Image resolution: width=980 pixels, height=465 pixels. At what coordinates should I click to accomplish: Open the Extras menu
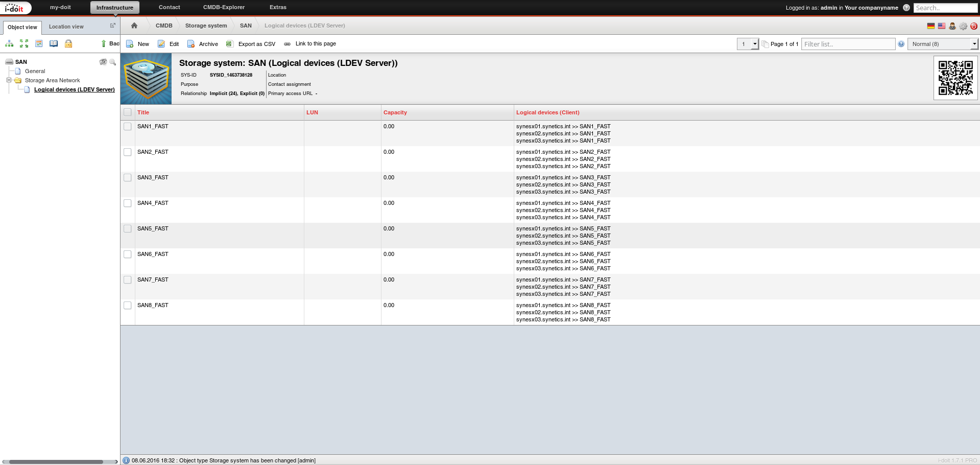278,7
